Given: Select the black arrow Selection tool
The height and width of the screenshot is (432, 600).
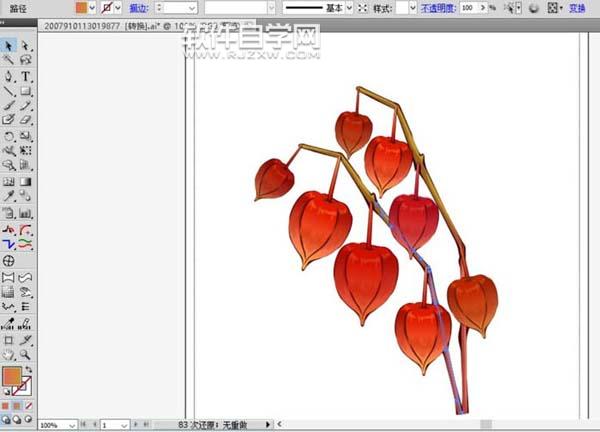Looking at the screenshot, I should click(9, 46).
